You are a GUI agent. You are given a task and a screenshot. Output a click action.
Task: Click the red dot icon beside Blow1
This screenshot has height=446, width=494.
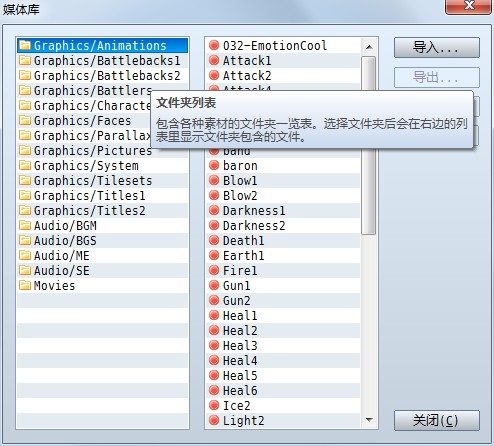pos(214,180)
